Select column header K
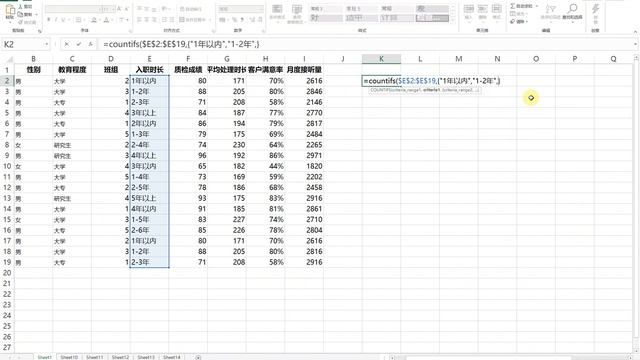Image resolution: width=640 pixels, height=360 pixels. (x=381, y=59)
